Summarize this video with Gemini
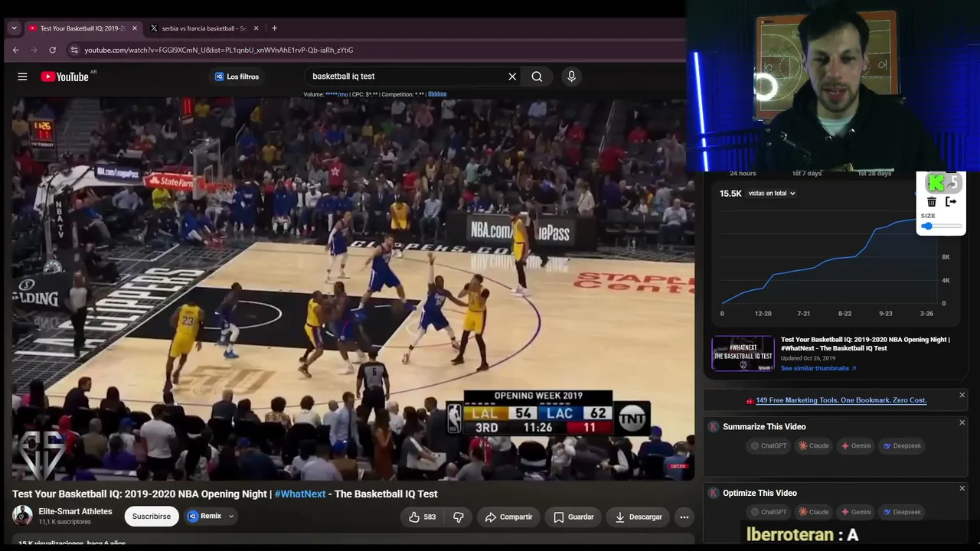Image resolution: width=980 pixels, height=551 pixels. click(x=856, y=446)
